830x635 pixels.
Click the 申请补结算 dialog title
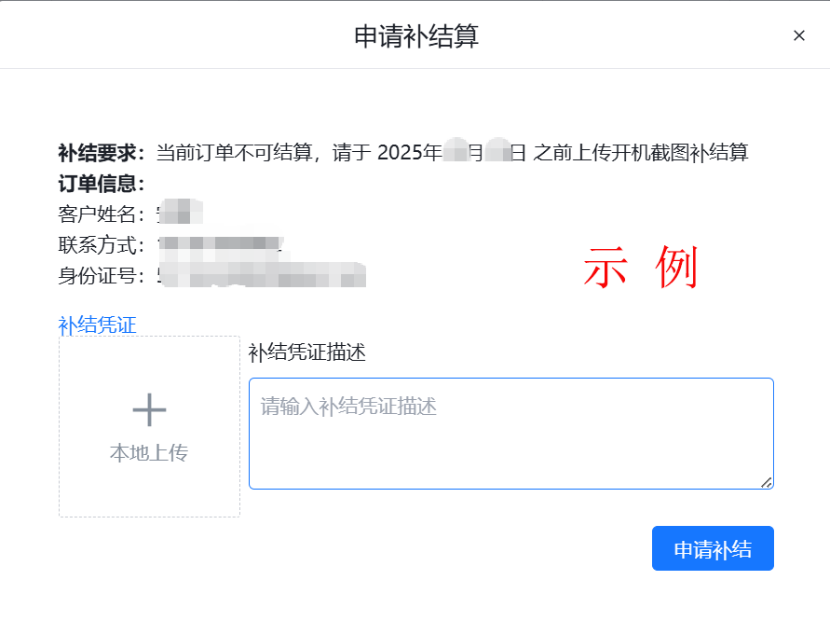point(416,36)
